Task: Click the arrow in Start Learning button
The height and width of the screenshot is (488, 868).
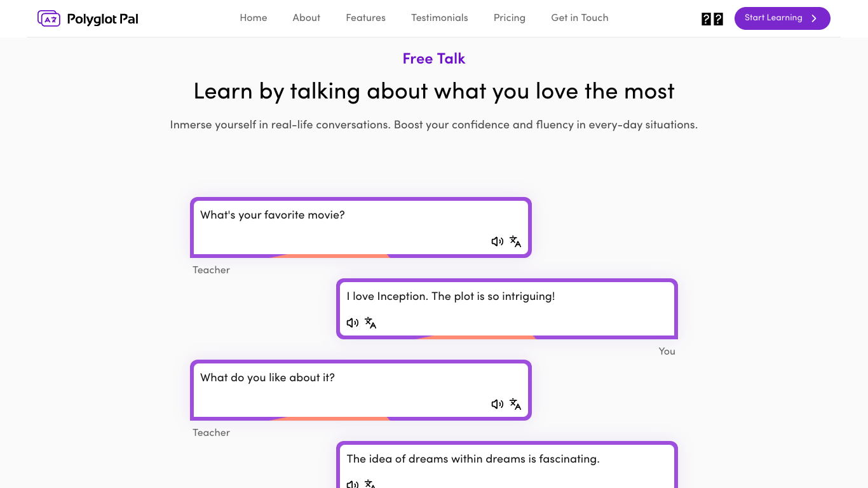Action: [814, 18]
